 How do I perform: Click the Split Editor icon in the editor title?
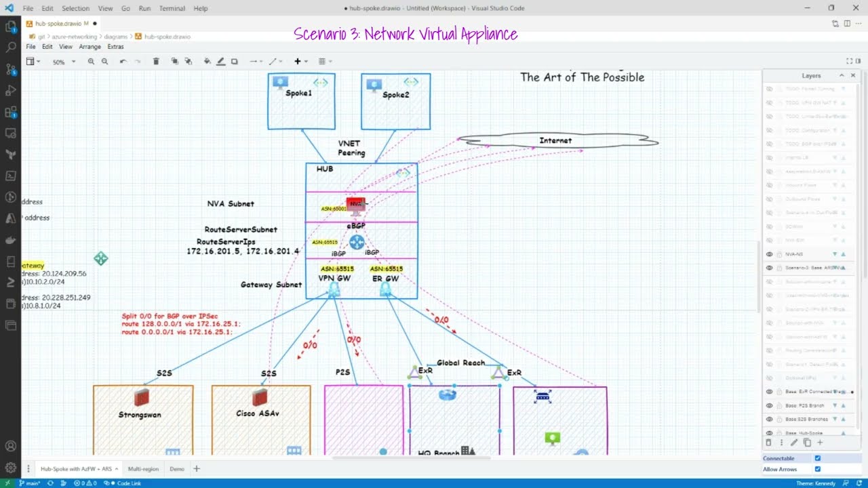(x=847, y=24)
